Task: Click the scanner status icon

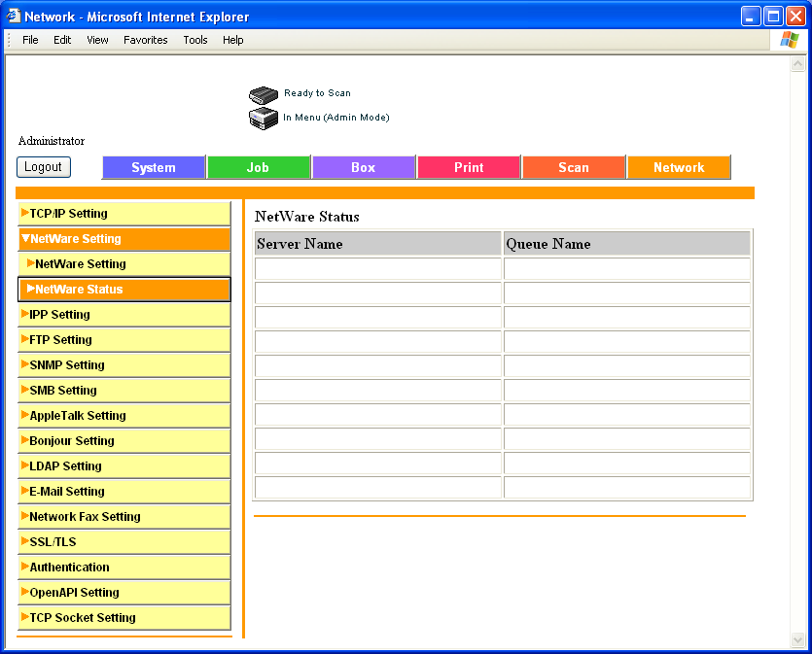Action: (x=264, y=95)
